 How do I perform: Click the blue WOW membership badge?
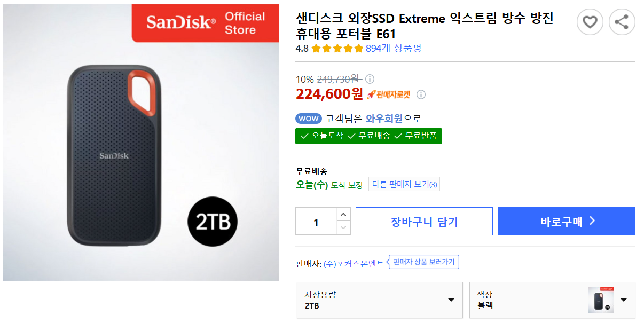coord(308,119)
